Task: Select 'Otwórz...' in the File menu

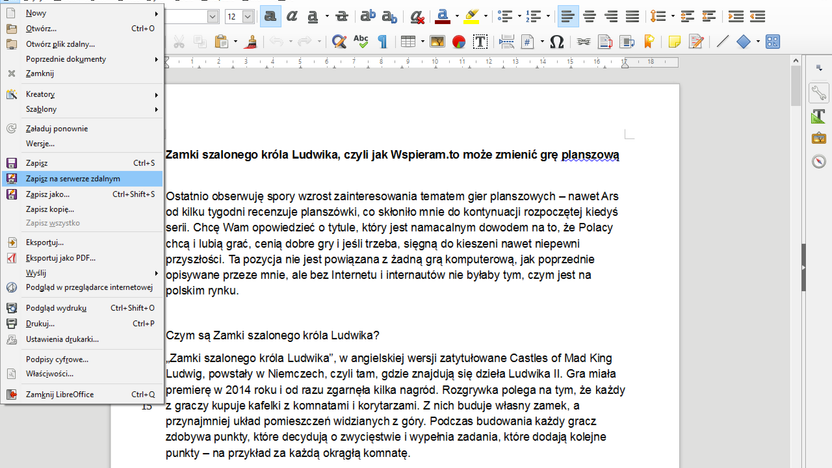Action: tap(82, 29)
